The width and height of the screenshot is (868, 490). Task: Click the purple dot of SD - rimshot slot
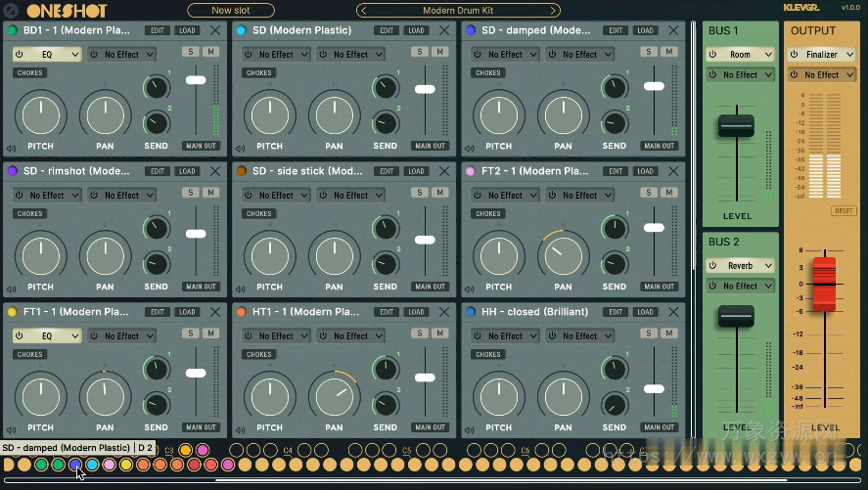coord(12,171)
